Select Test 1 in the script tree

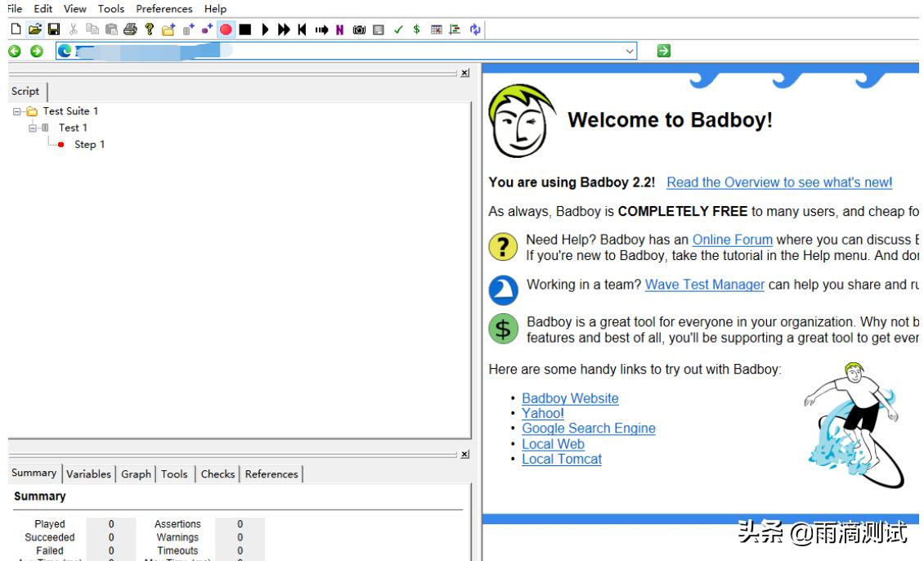pyautogui.click(x=73, y=128)
